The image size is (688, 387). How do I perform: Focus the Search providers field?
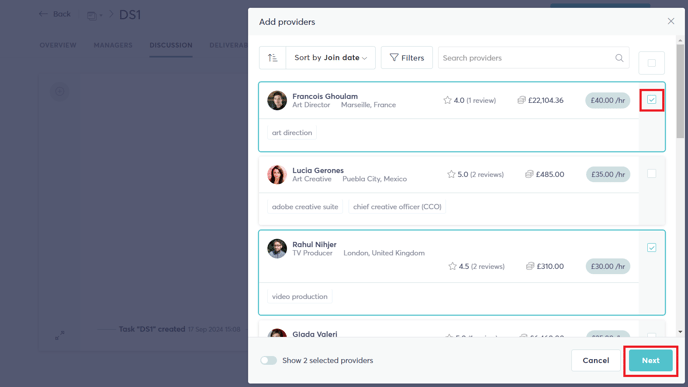(x=534, y=58)
